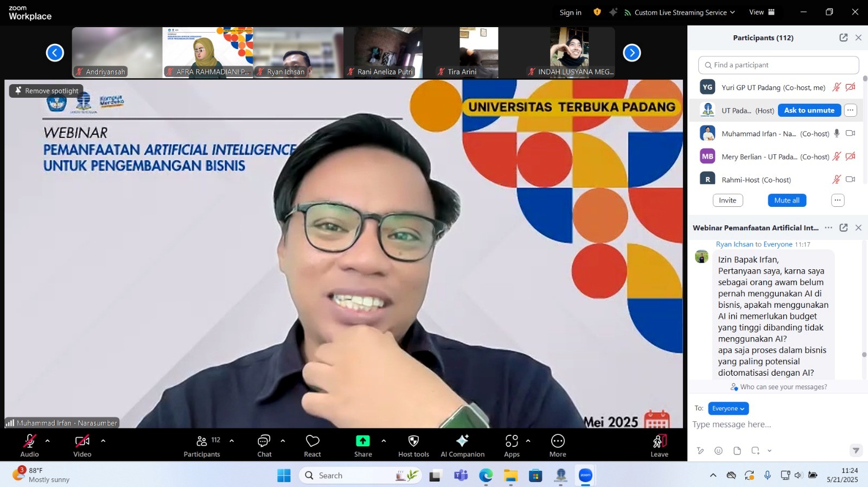Open the View layout menu

coord(762,12)
